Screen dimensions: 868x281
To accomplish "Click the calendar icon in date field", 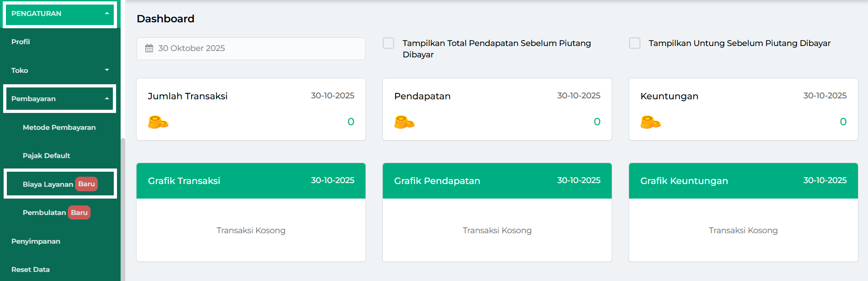I will (149, 48).
